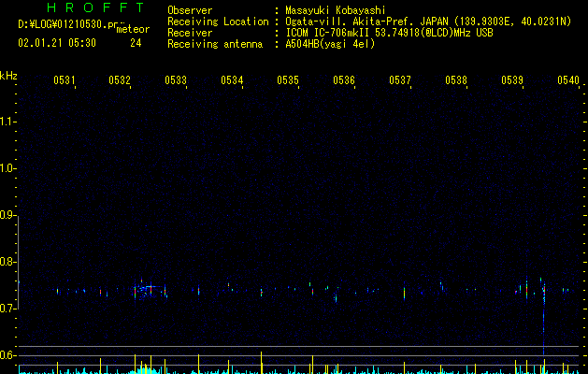This screenshot has height=374, width=588.
Task: Click the kHz axis unit label
Action: [8, 76]
